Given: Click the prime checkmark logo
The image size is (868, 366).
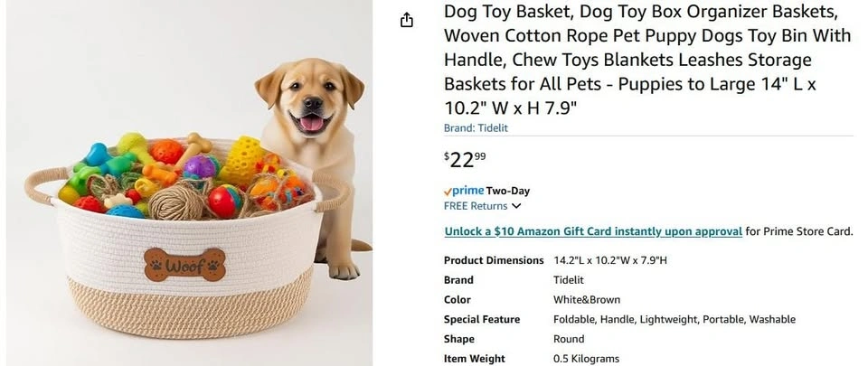Looking at the screenshot, I should coord(464,191).
